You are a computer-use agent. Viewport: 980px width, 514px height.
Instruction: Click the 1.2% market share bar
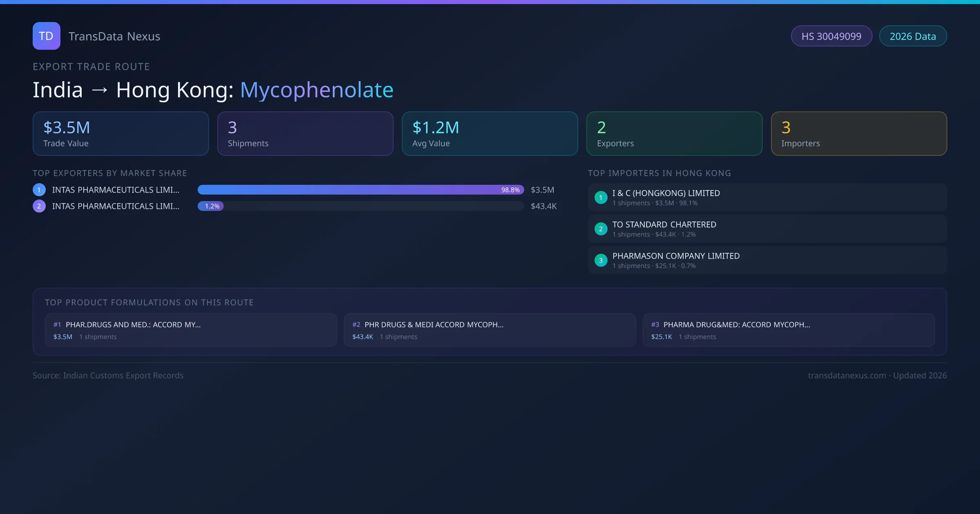point(211,206)
